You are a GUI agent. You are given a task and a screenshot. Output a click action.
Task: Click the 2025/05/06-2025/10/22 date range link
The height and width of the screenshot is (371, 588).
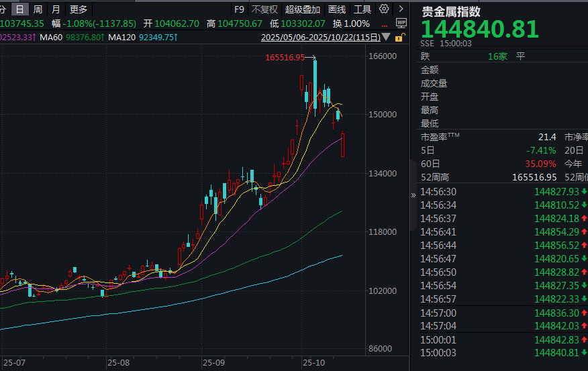(320, 38)
